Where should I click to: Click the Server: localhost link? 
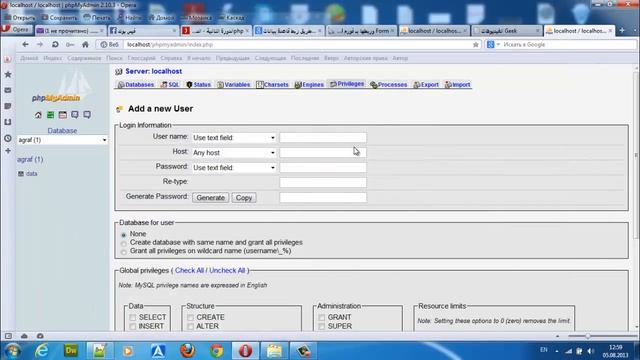[x=153, y=71]
